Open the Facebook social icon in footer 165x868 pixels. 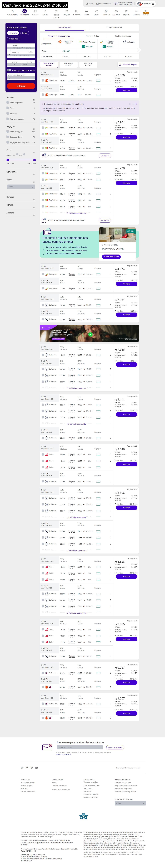tap(23, 768)
